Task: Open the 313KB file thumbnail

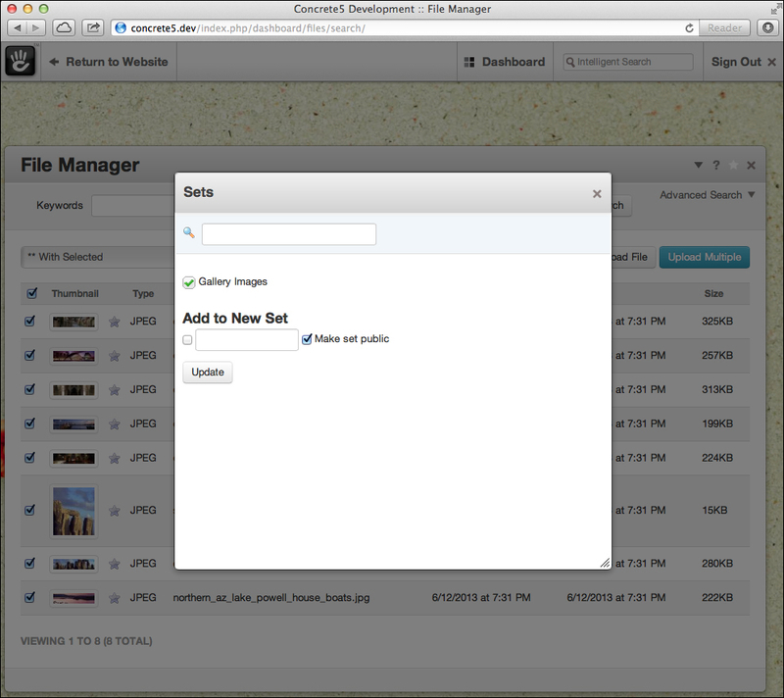Action: click(x=73, y=390)
